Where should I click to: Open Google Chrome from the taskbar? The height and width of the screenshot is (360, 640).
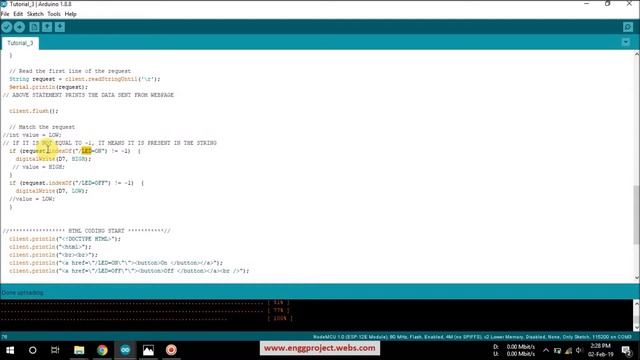coord(102,350)
